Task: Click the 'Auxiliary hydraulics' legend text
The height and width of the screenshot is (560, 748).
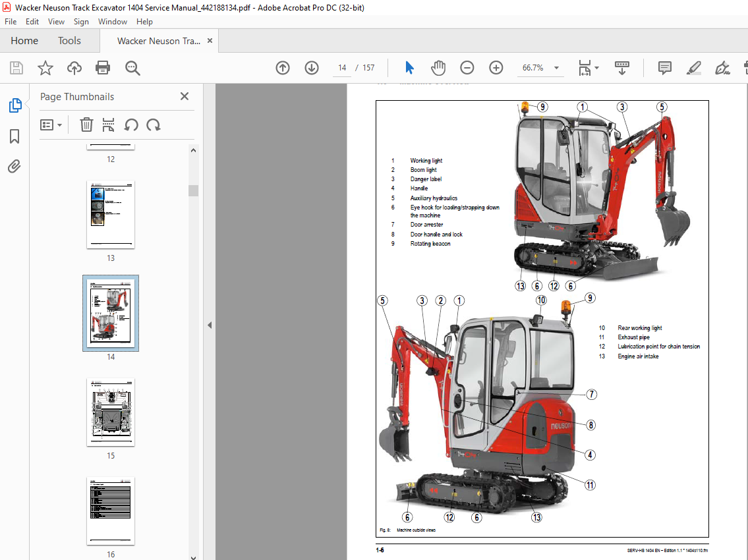Action: (434, 198)
